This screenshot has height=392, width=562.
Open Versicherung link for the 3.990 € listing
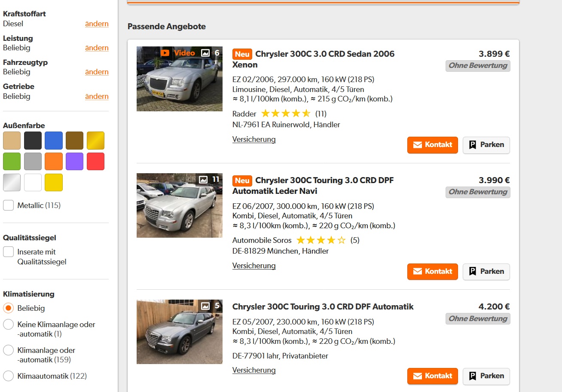tap(254, 266)
